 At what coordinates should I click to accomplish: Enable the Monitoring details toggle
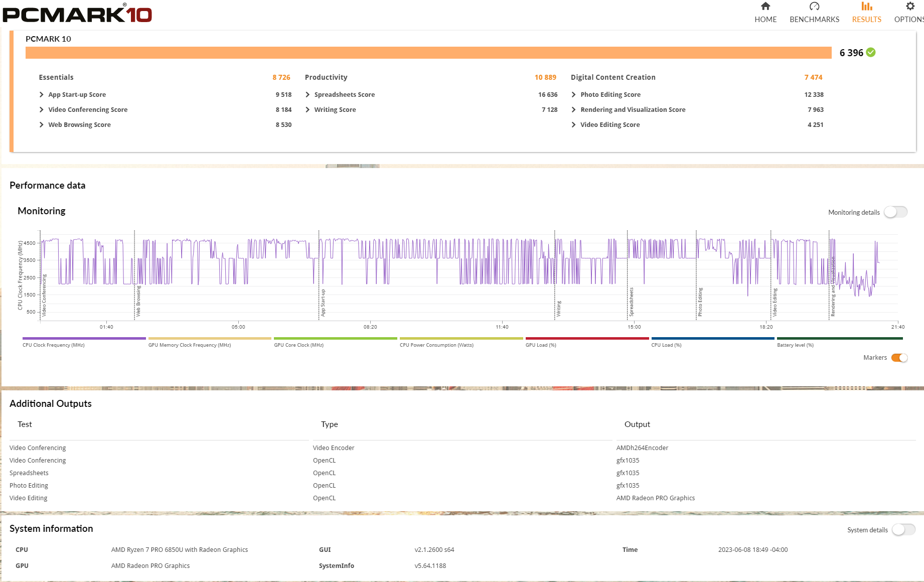pos(895,212)
